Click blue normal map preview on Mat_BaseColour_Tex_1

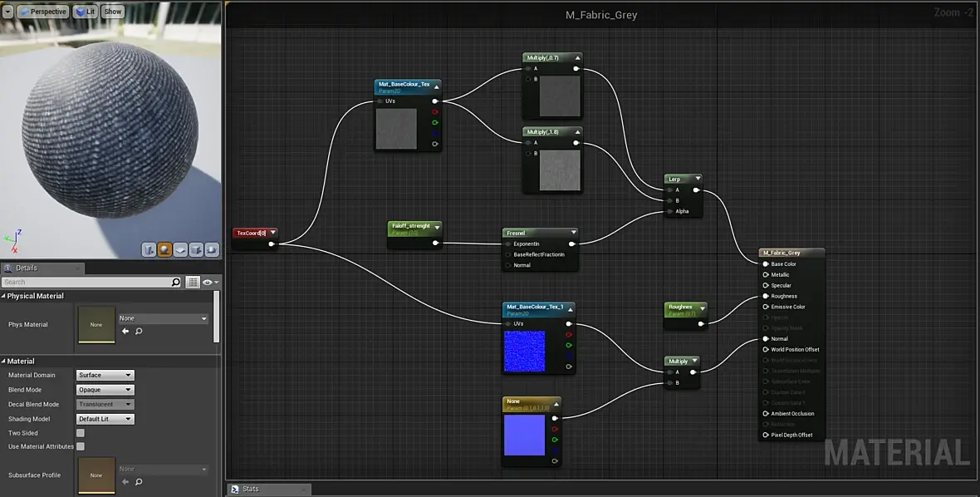tap(524, 352)
